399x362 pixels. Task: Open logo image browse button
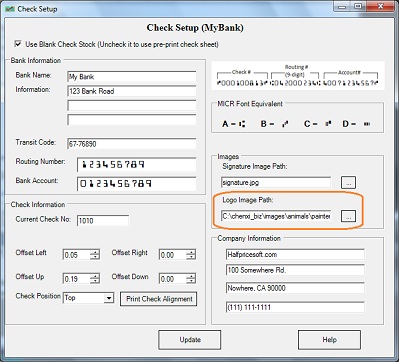point(348,216)
